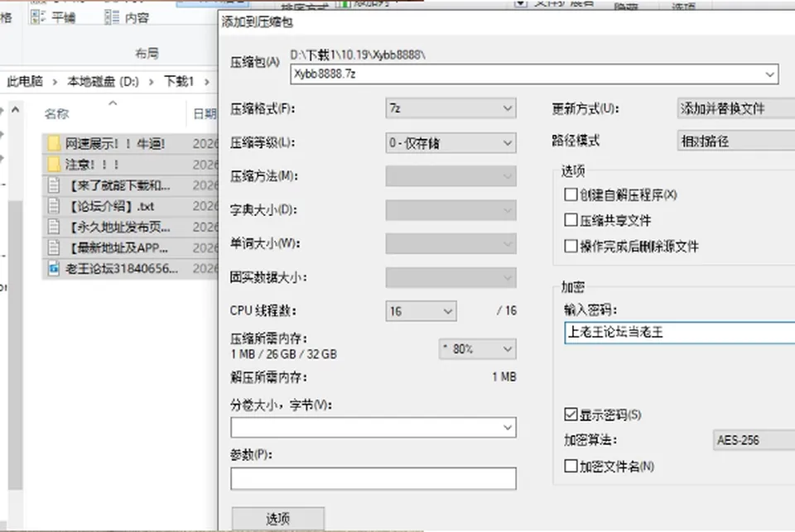The image size is (795, 532).
Task: Click the 选项 button at dialog bottom
Action: [278, 518]
